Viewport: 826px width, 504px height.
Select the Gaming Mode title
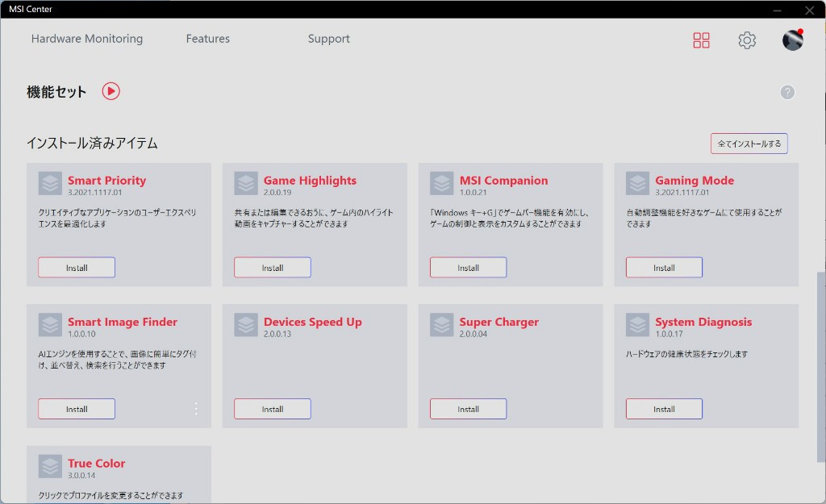(x=695, y=180)
